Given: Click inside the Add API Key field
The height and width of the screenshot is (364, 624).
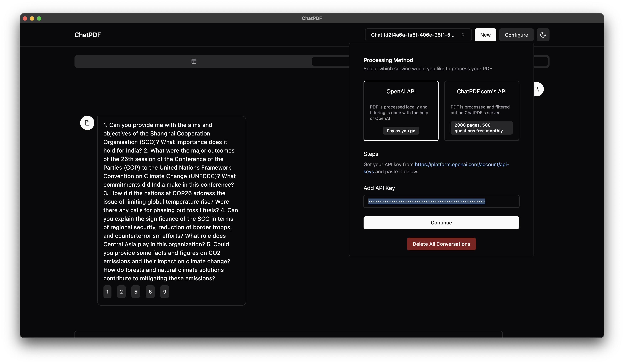Looking at the screenshot, I should click(441, 201).
